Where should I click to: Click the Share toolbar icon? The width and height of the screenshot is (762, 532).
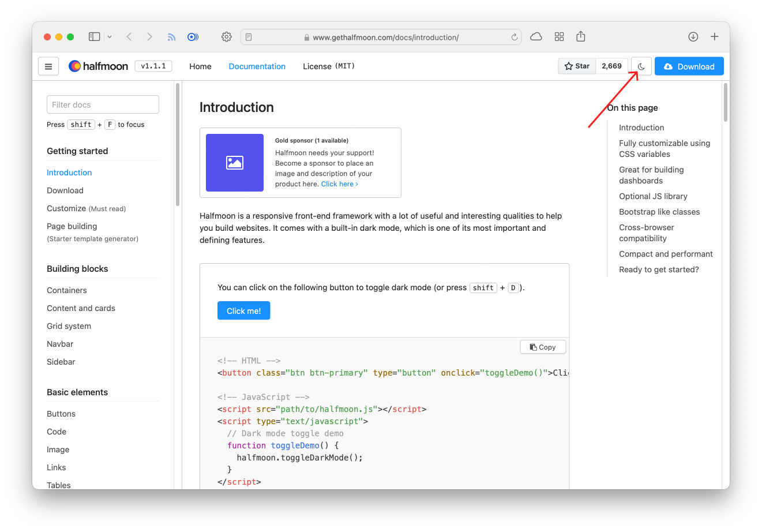click(x=581, y=36)
